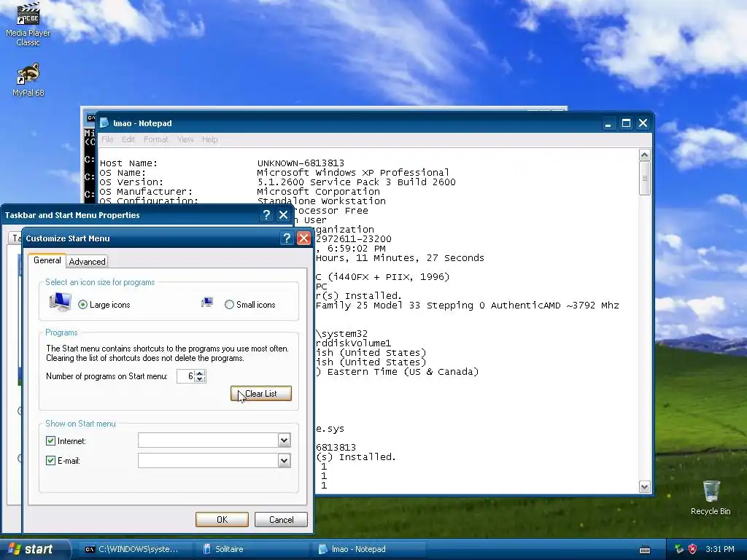Click the number of programs input field
The height and width of the screenshot is (560, 747).
point(186,376)
